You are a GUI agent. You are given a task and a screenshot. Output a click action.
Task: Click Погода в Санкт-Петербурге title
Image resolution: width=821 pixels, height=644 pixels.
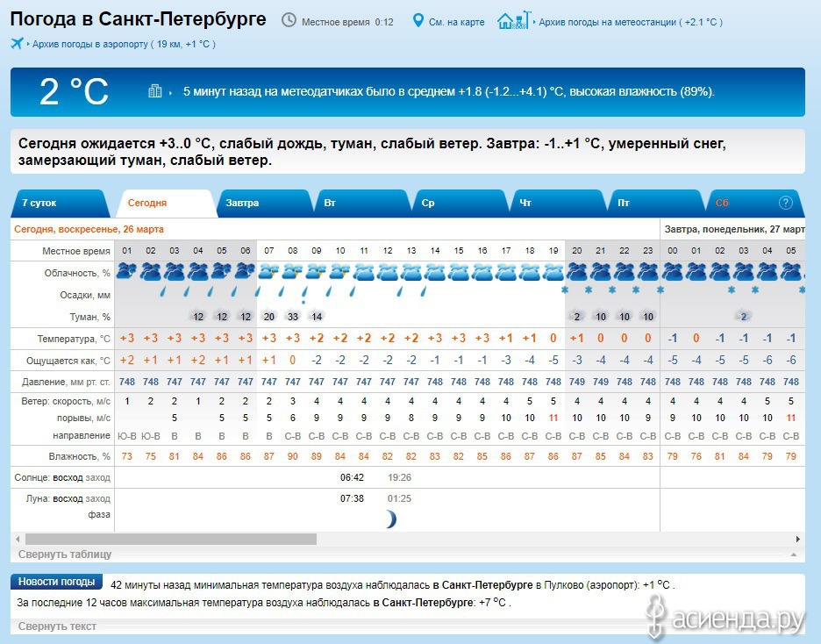[x=139, y=19]
